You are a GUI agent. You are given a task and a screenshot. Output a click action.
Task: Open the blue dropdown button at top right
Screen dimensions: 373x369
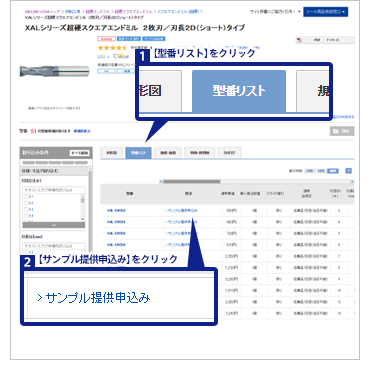pyautogui.click(x=326, y=12)
